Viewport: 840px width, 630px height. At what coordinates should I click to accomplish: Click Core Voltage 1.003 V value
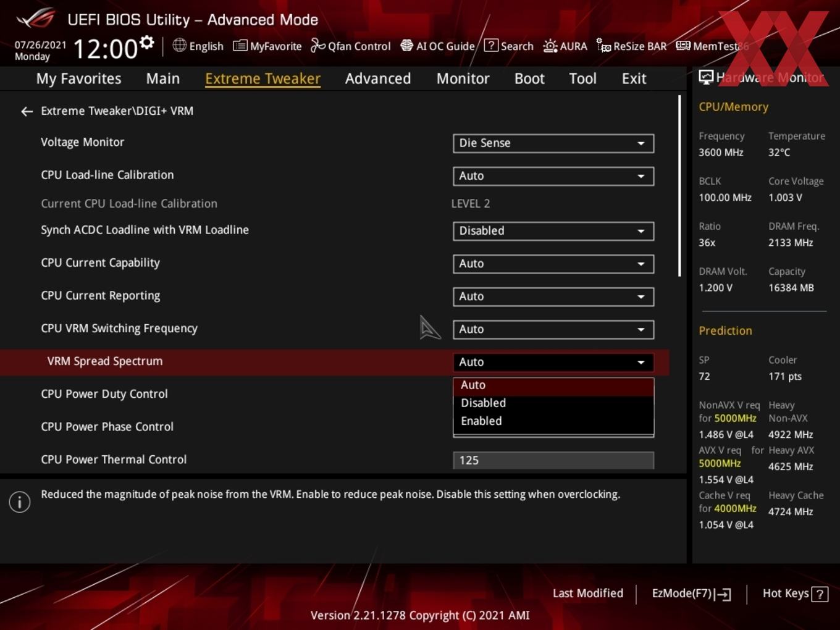point(785,198)
